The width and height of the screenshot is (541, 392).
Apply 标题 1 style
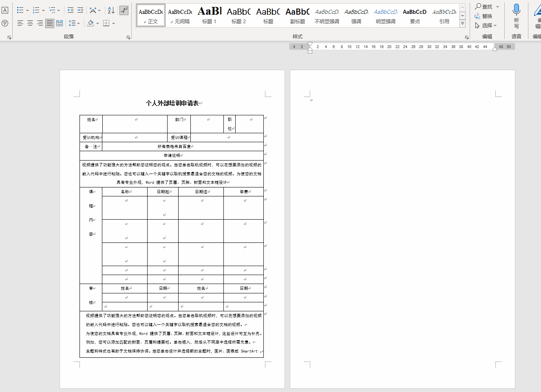point(210,15)
